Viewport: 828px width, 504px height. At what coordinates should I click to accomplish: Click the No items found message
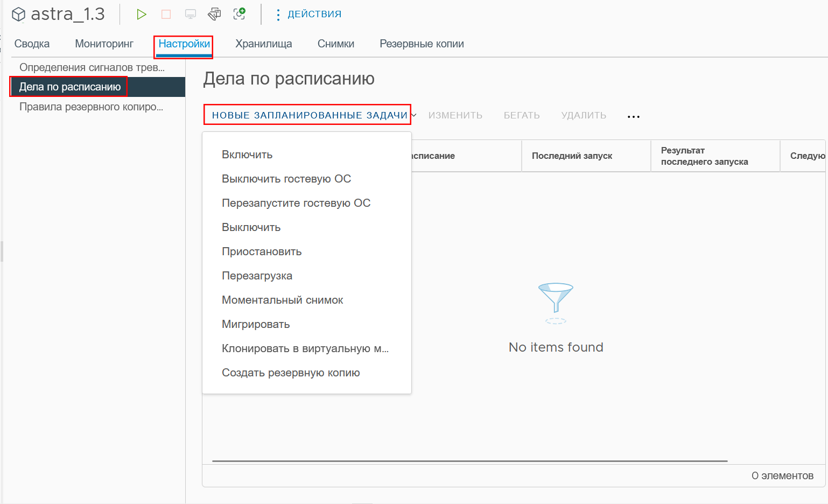pyautogui.click(x=556, y=347)
